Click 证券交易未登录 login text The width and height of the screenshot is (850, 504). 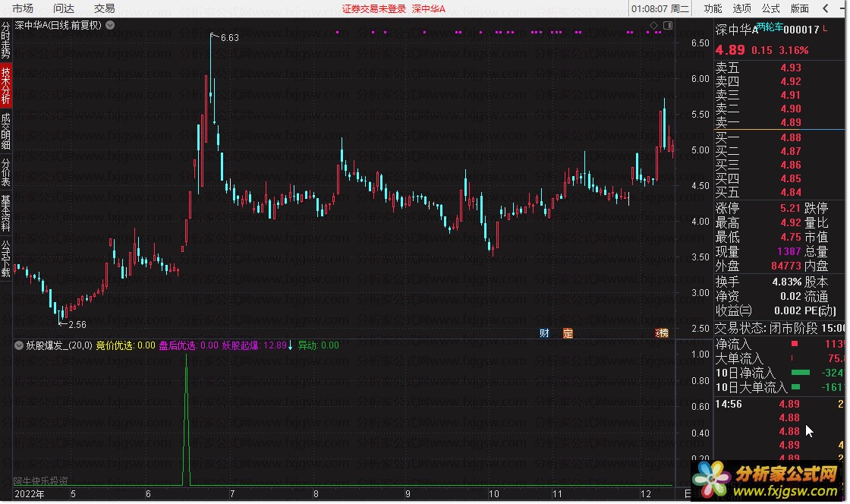pyautogui.click(x=373, y=8)
